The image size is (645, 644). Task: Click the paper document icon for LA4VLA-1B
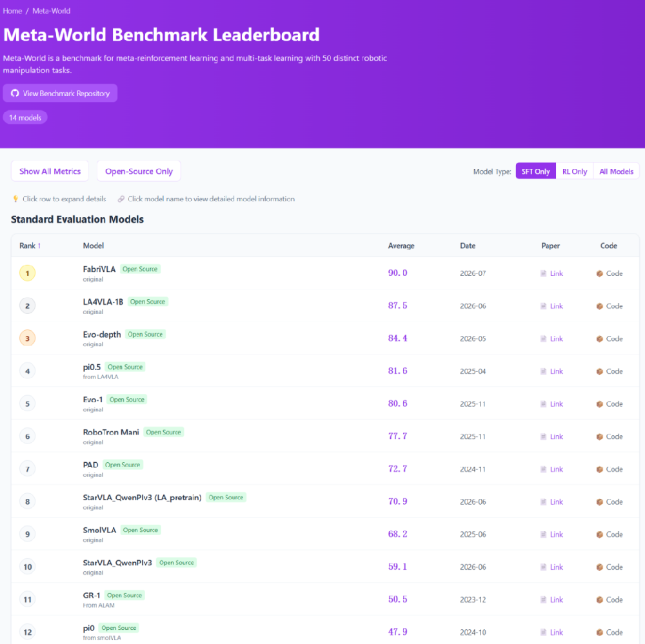pyautogui.click(x=543, y=306)
